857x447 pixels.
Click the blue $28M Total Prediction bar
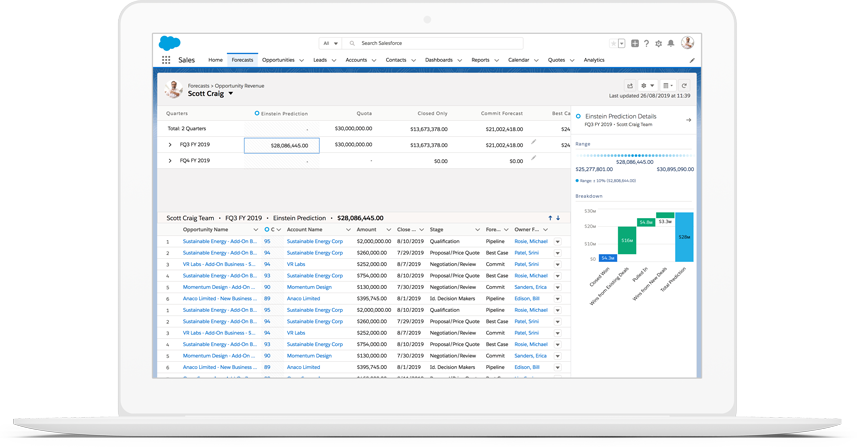tap(684, 237)
